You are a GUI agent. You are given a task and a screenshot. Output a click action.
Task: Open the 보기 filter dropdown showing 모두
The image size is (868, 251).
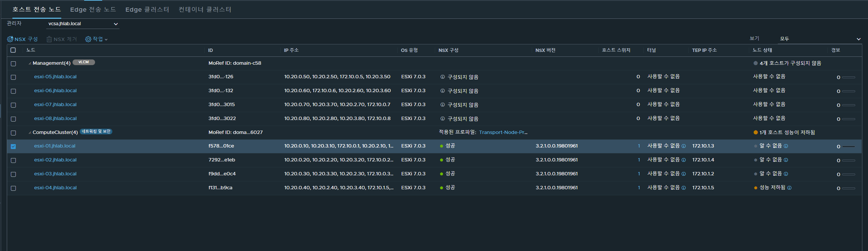pyautogui.click(x=820, y=39)
